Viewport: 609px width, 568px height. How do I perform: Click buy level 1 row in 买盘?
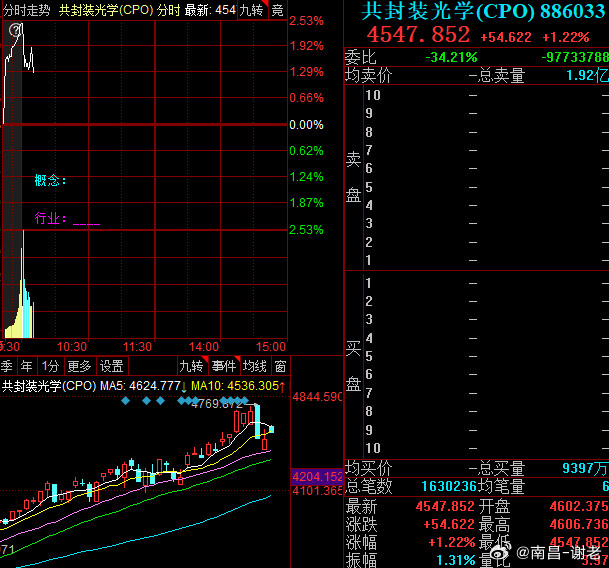point(486,283)
